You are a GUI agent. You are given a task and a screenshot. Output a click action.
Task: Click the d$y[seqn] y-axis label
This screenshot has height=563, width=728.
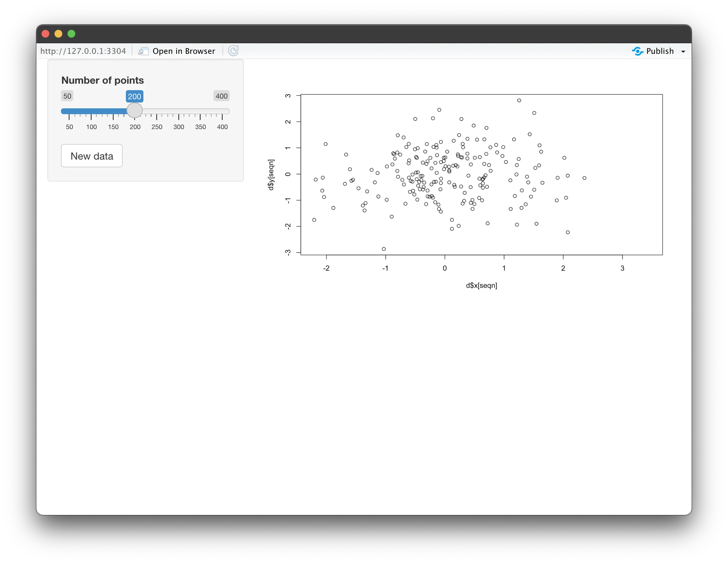pyautogui.click(x=271, y=174)
